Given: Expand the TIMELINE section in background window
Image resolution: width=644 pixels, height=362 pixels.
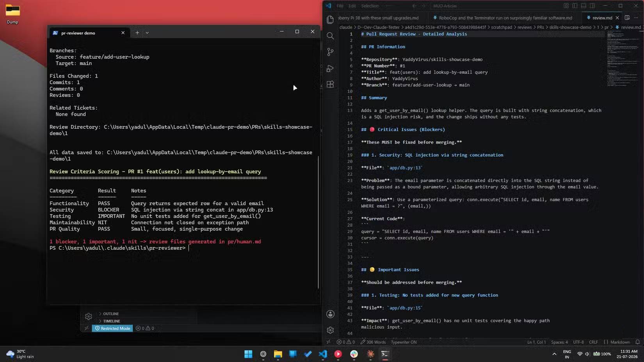Looking at the screenshot, I should (112, 321).
